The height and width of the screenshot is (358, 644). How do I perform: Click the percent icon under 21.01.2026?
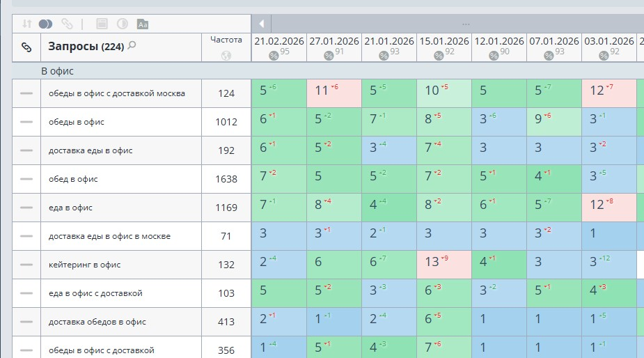[384, 56]
